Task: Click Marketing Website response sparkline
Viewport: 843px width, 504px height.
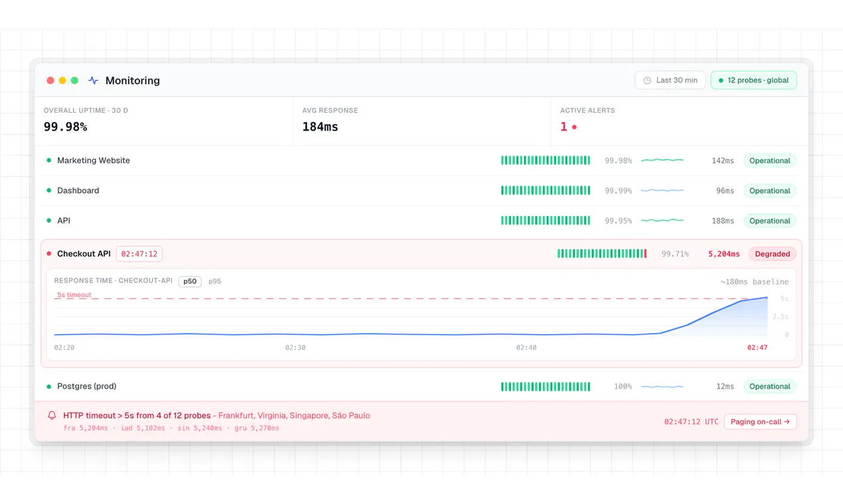Action: click(662, 160)
